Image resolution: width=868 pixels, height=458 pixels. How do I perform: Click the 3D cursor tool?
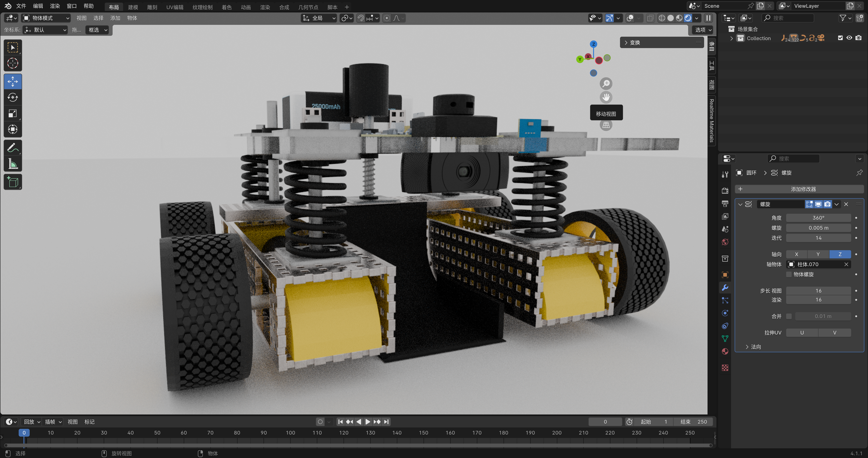click(x=13, y=63)
